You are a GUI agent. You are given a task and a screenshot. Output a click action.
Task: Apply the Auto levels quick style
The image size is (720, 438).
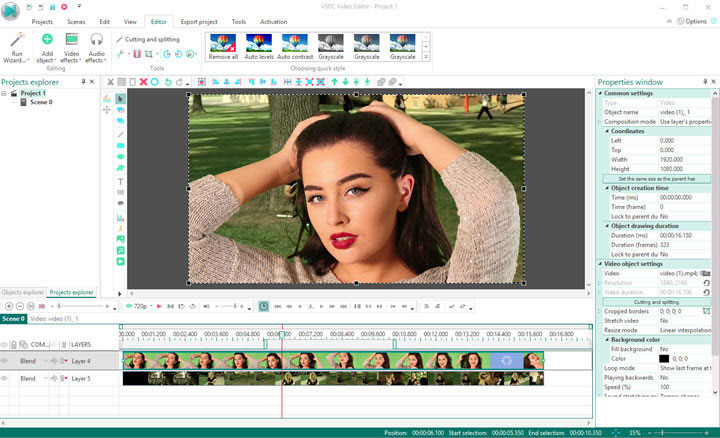pyautogui.click(x=260, y=45)
